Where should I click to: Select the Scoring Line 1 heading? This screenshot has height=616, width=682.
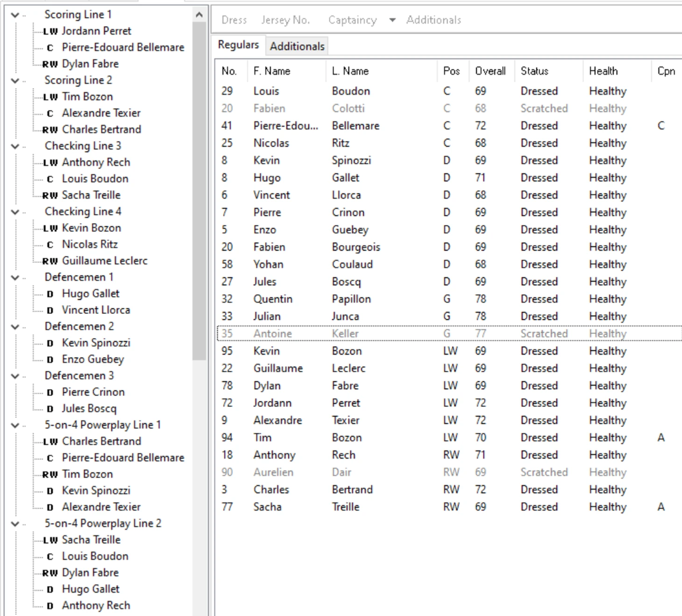78,15
